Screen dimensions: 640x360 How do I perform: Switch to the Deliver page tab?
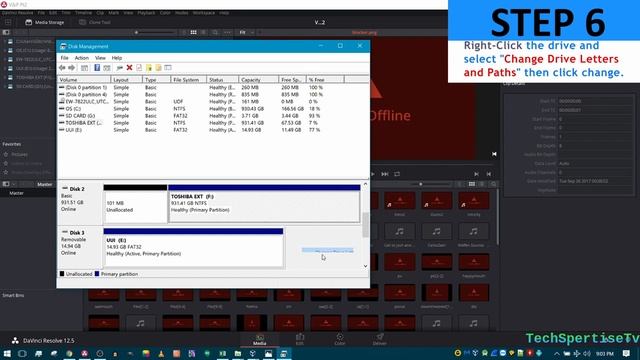[x=380, y=340]
